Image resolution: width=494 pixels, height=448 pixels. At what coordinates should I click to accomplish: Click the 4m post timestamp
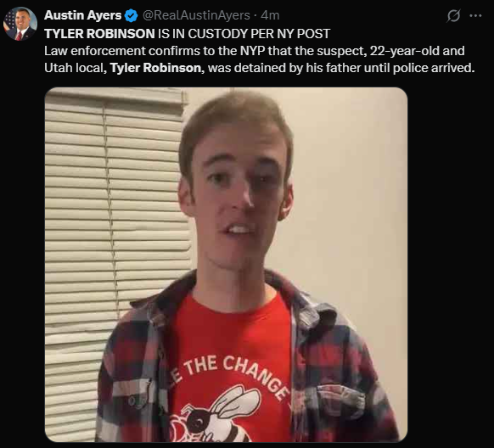270,15
